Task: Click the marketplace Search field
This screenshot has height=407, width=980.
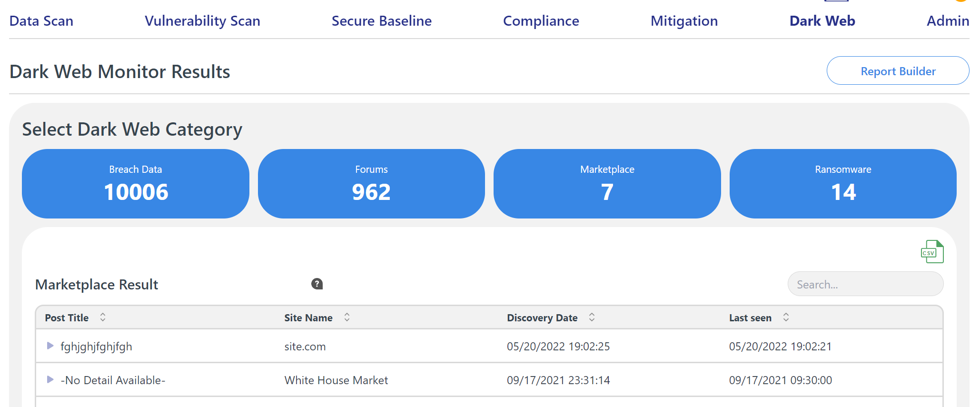Action: [x=865, y=284]
